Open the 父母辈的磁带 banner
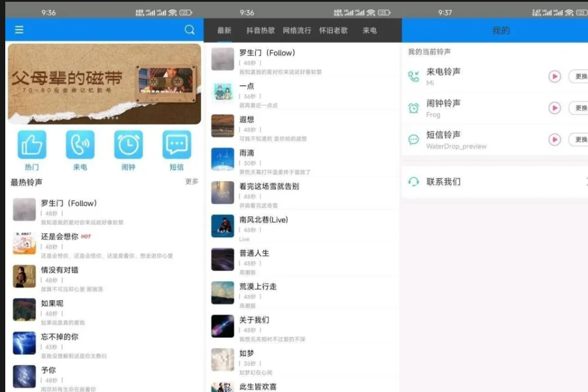The width and height of the screenshot is (588, 392). (x=104, y=84)
